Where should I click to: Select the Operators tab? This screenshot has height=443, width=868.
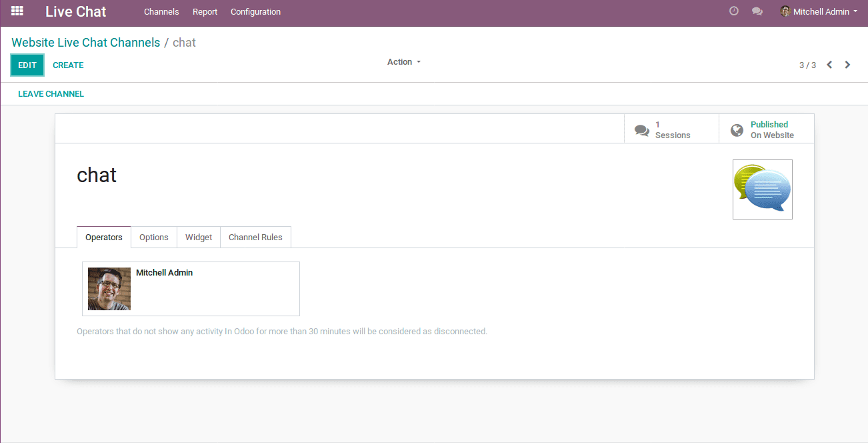pyautogui.click(x=104, y=238)
